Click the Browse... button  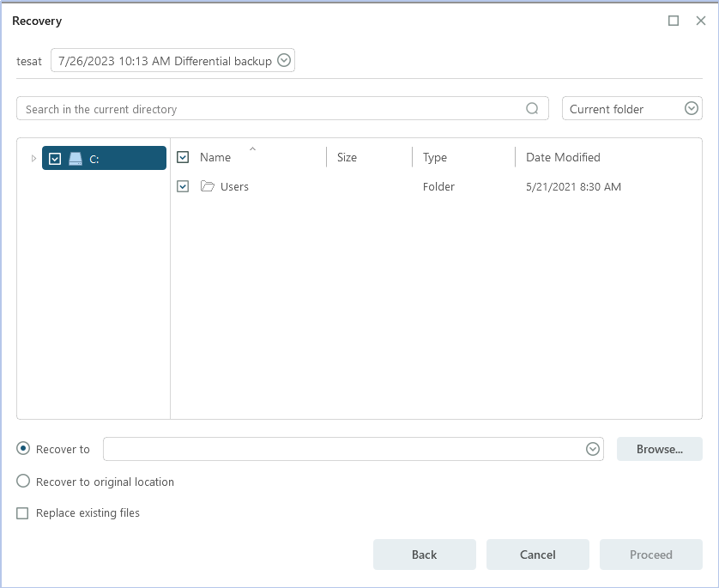pos(659,449)
